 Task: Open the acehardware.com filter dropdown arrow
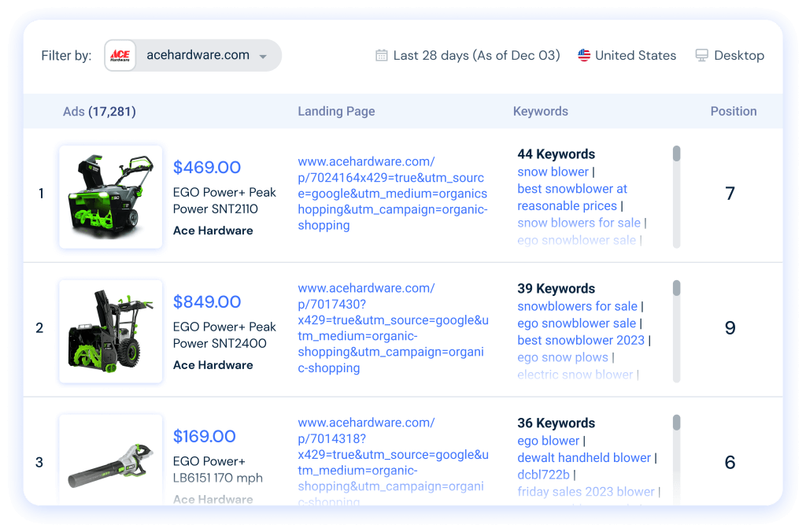(263, 57)
